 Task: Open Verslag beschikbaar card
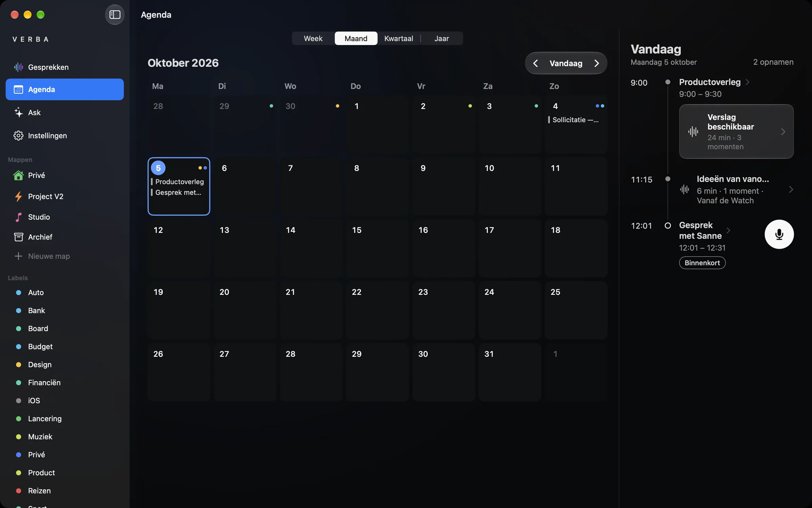[736, 131]
